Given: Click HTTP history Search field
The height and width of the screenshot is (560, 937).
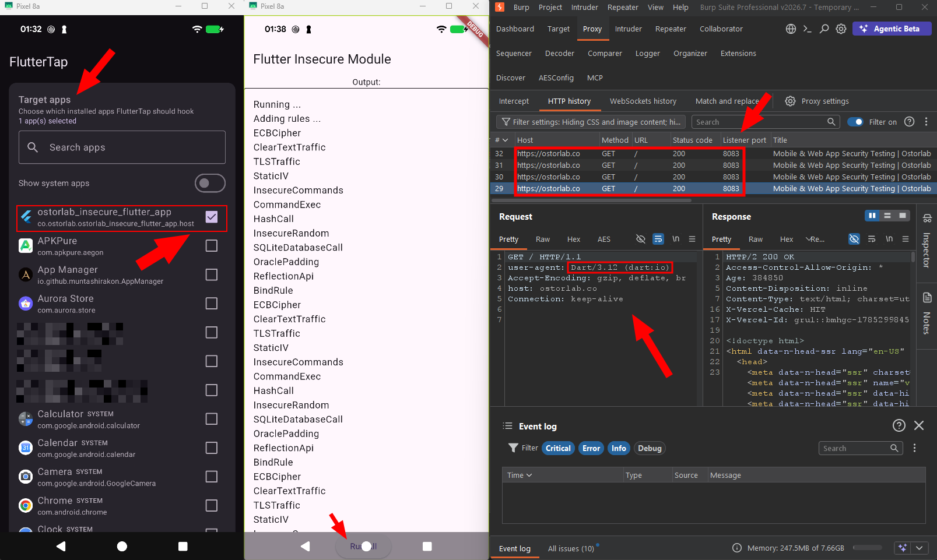Looking at the screenshot, I should [x=766, y=122].
